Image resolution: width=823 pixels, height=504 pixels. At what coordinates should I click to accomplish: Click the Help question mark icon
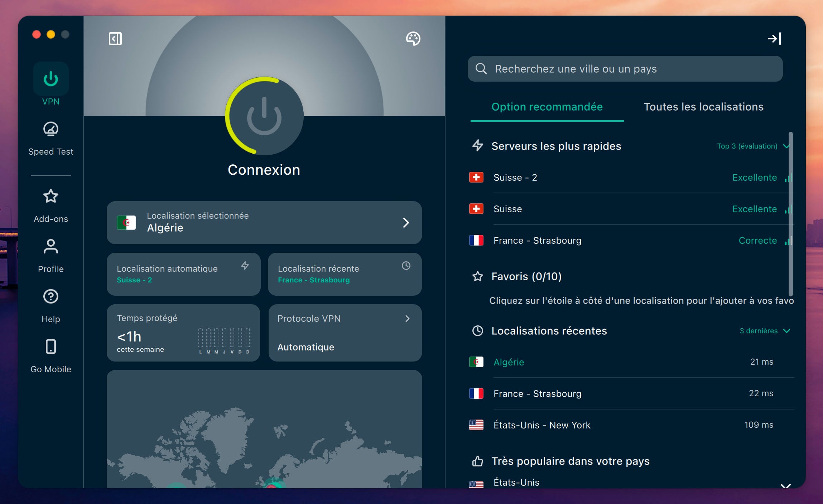pyautogui.click(x=51, y=297)
